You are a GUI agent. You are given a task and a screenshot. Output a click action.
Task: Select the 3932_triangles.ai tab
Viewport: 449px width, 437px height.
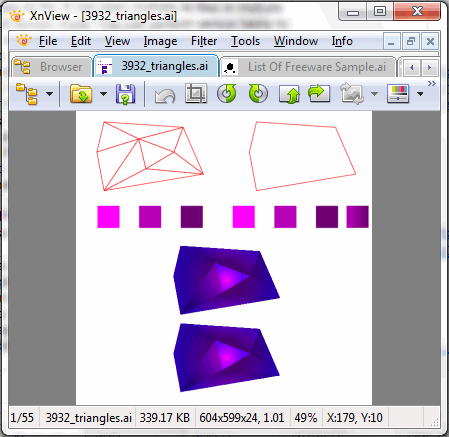(x=156, y=66)
